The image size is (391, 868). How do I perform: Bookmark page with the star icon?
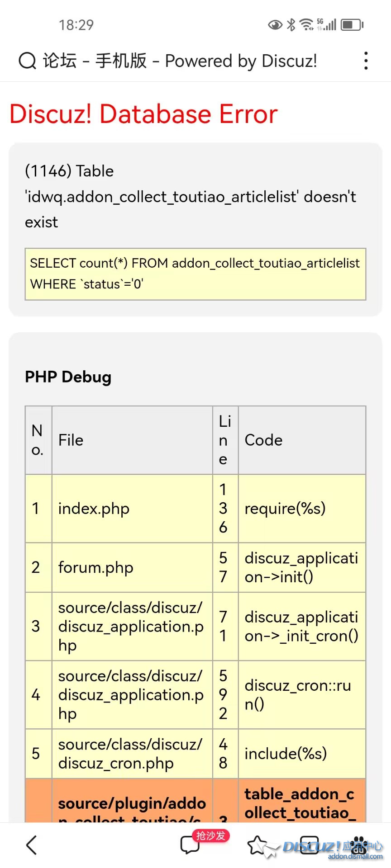pos(257,845)
